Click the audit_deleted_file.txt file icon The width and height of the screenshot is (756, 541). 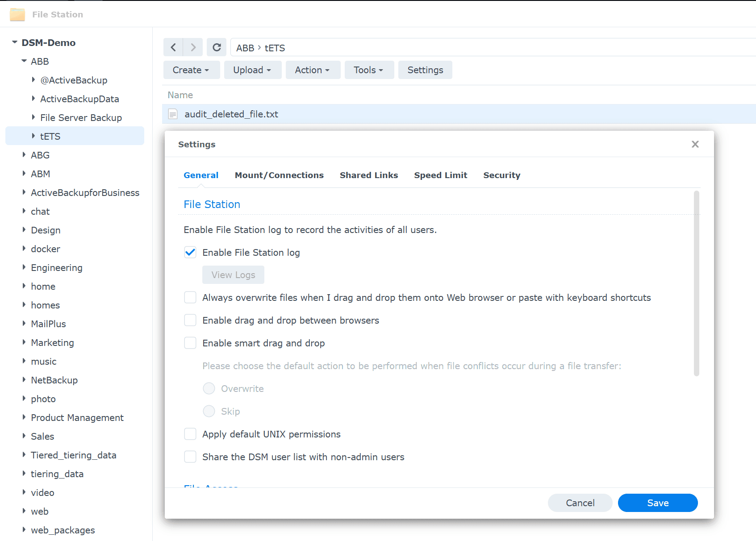point(173,114)
